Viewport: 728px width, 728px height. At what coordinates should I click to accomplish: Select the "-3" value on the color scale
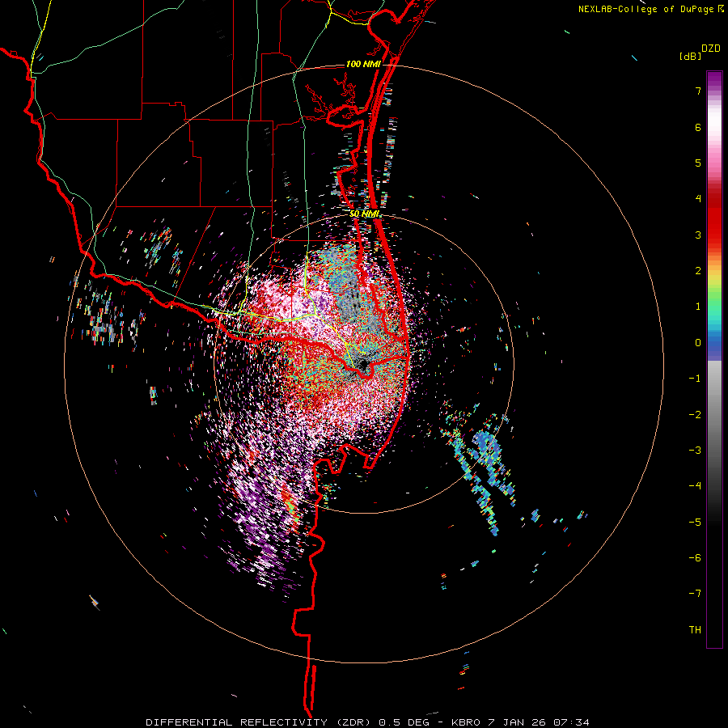tap(695, 451)
